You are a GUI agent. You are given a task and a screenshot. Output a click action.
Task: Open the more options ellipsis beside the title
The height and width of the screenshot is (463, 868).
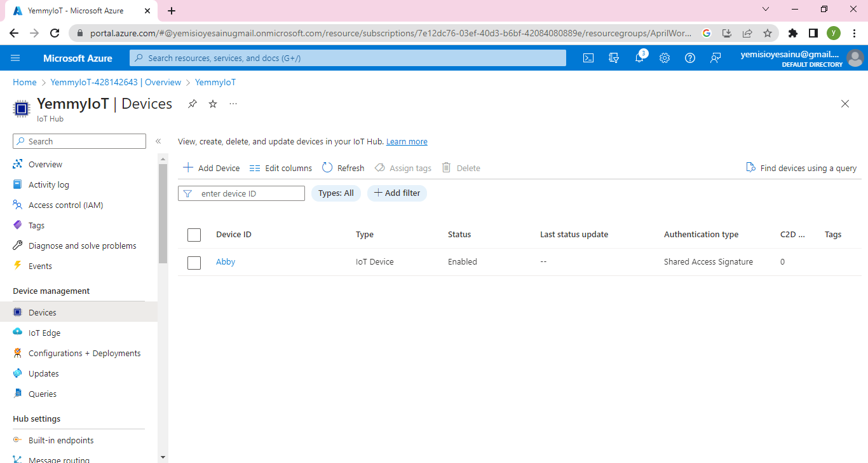(233, 104)
